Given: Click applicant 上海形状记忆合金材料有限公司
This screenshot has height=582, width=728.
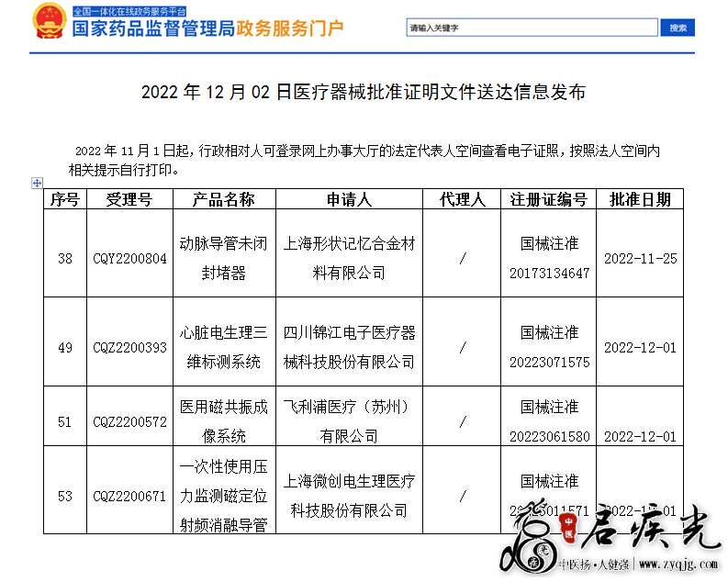Looking at the screenshot, I should click(349, 258).
